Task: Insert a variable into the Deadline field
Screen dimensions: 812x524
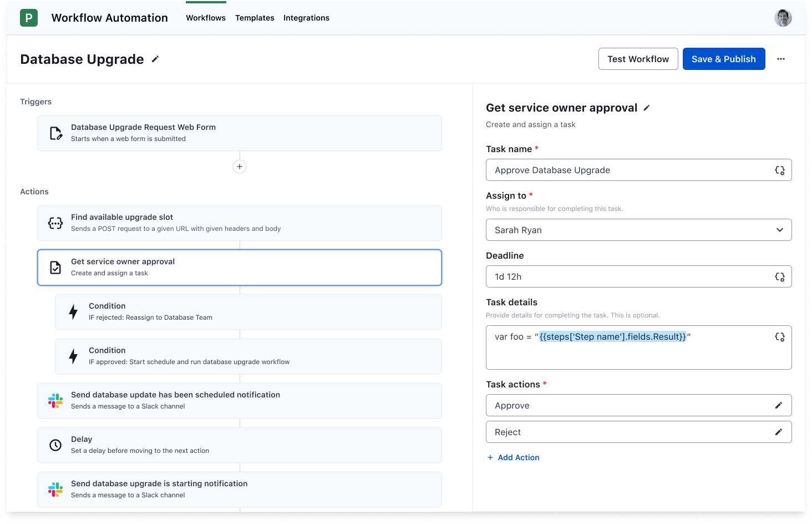Action: click(x=780, y=276)
